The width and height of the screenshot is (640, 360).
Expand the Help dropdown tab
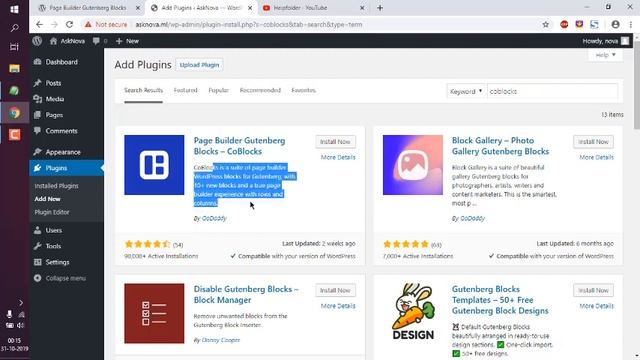tap(605, 55)
